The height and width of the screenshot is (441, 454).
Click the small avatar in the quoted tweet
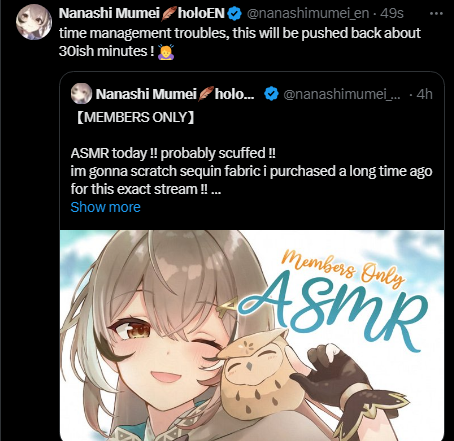81,94
